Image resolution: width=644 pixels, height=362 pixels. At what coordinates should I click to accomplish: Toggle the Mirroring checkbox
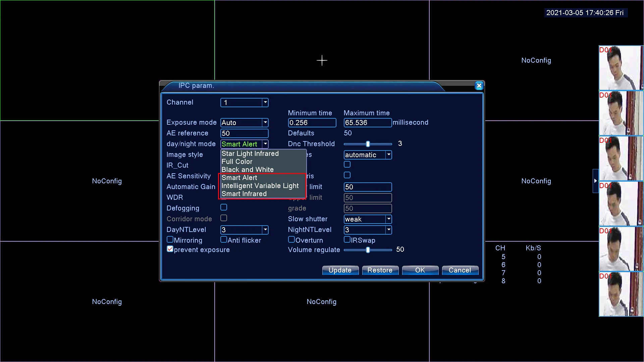click(170, 240)
